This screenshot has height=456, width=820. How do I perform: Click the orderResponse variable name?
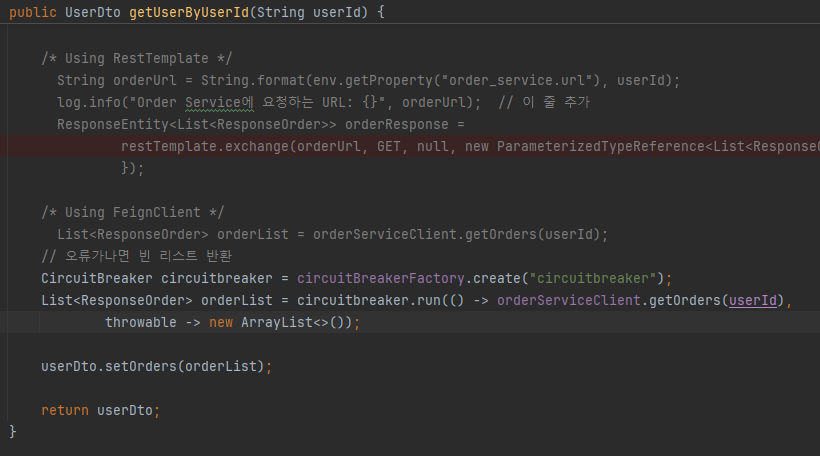(x=396, y=124)
